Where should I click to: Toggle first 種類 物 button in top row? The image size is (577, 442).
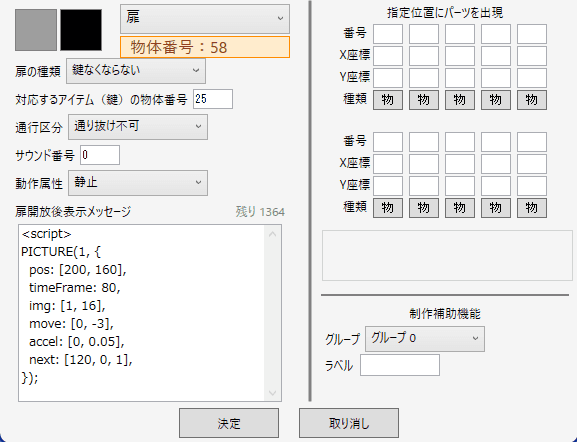pos(388,100)
